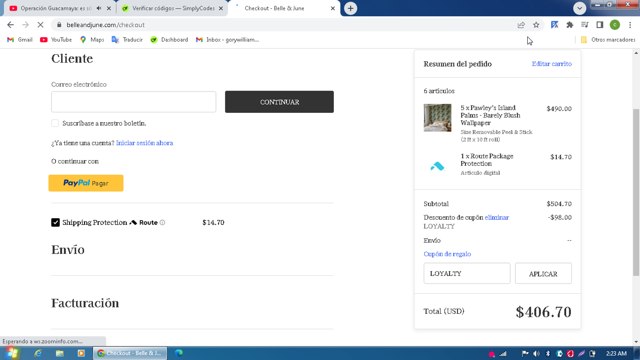The height and width of the screenshot is (360, 640).
Task: Open Microsoft Edge from taskbar
Action: pos(179,353)
